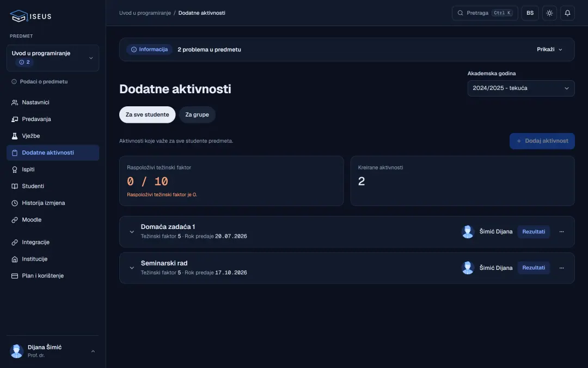Click the Historija izmjena clock icon
Screen dimensions: 588x368
pyautogui.click(x=15, y=203)
